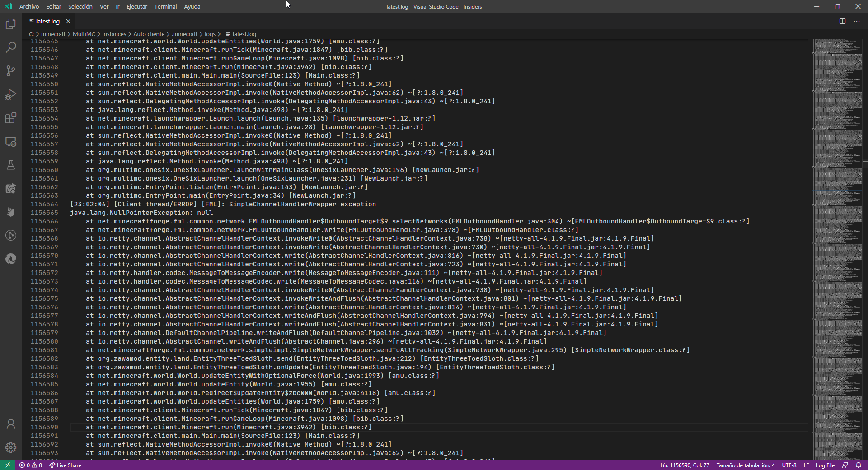Open the Extensions view
The height and width of the screenshot is (470, 868).
11,118
